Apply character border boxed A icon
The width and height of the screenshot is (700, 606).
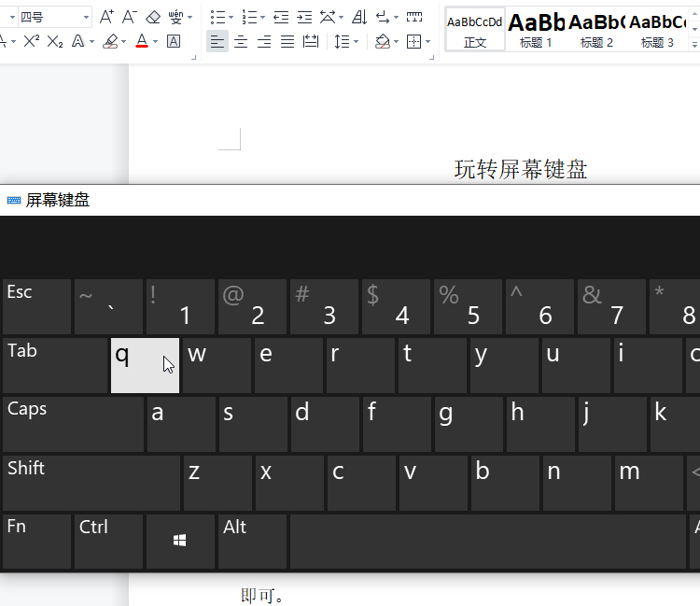coord(174,41)
